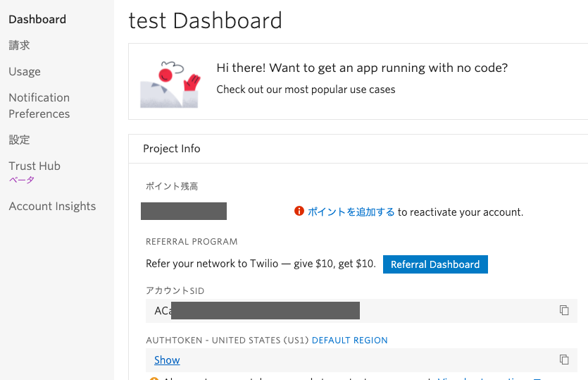
Task: Click the waving mascot illustration
Action: coord(170,85)
